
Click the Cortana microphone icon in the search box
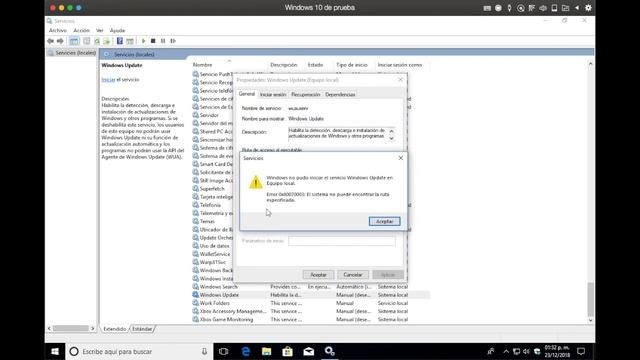pos(204,351)
